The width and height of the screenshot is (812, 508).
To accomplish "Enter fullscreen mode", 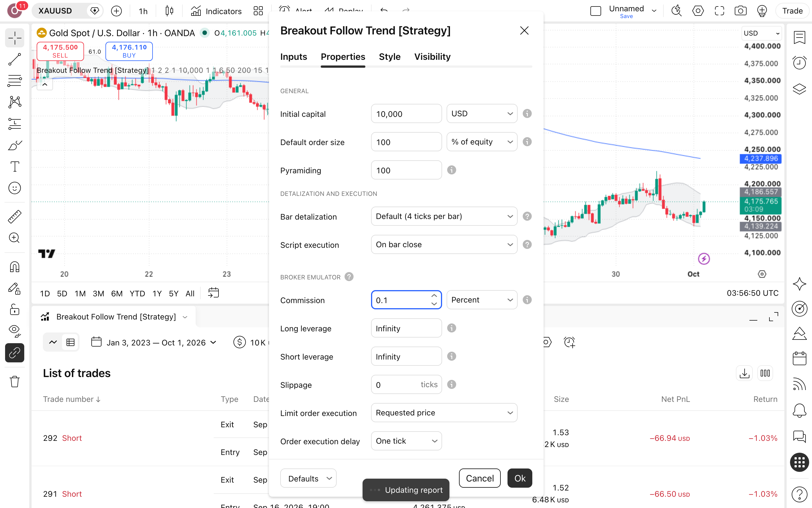I will tap(720, 11).
